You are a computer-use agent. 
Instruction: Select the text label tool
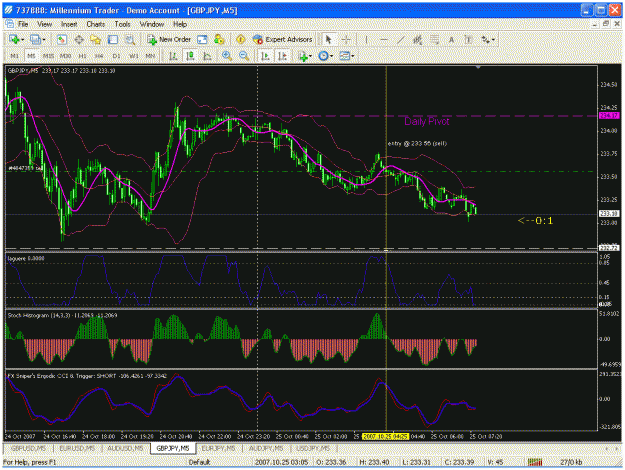(x=451, y=39)
